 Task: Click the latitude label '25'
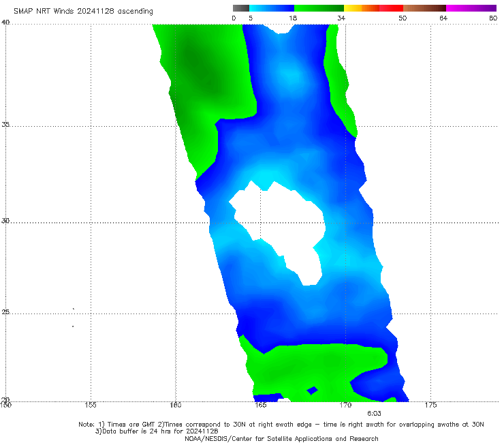point(5,312)
